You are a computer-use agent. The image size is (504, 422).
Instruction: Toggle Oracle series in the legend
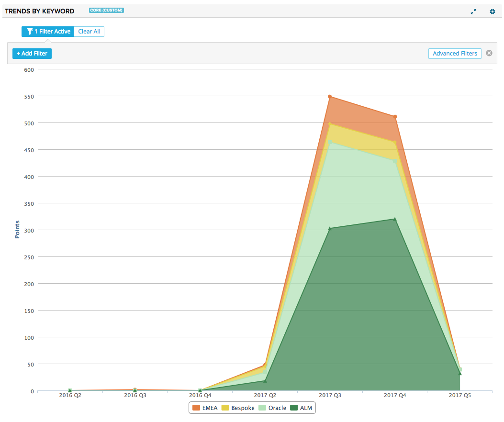click(x=272, y=408)
